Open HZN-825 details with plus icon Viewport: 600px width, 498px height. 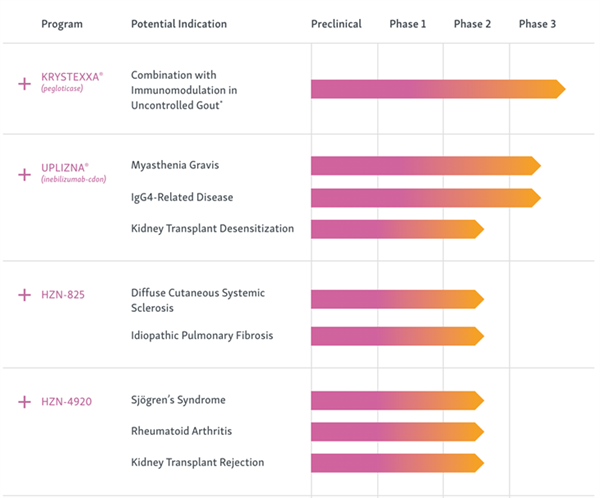pos(24,295)
